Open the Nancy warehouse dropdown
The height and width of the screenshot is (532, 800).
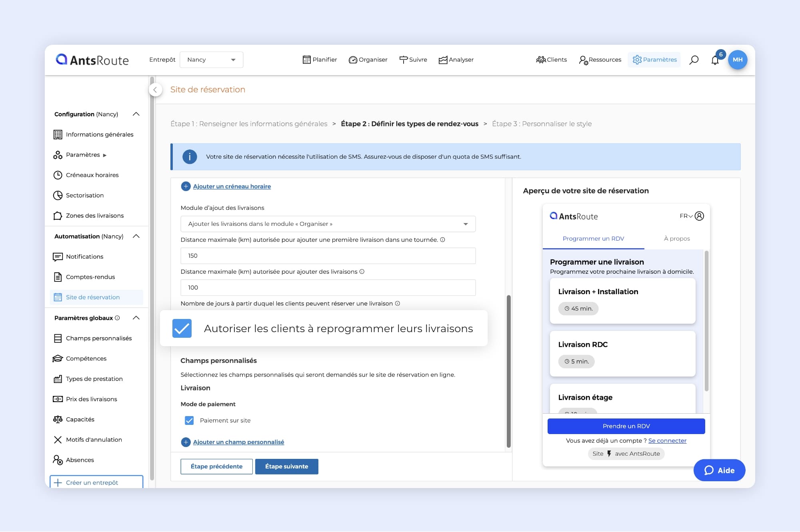pyautogui.click(x=211, y=60)
